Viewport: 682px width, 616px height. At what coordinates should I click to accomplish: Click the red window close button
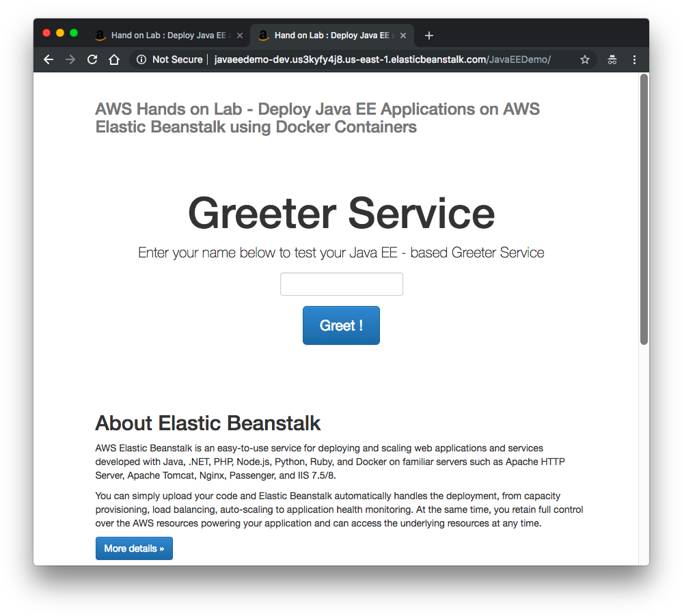pyautogui.click(x=46, y=33)
